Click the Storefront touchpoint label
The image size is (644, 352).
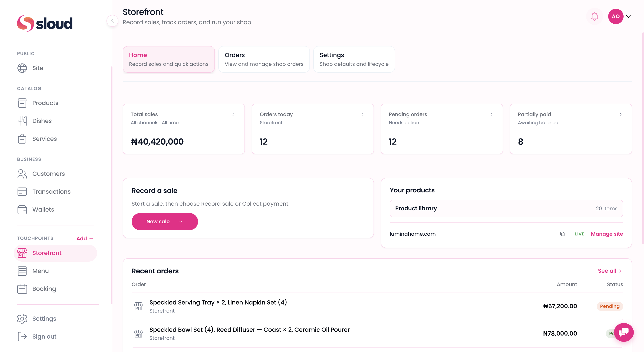point(47,253)
